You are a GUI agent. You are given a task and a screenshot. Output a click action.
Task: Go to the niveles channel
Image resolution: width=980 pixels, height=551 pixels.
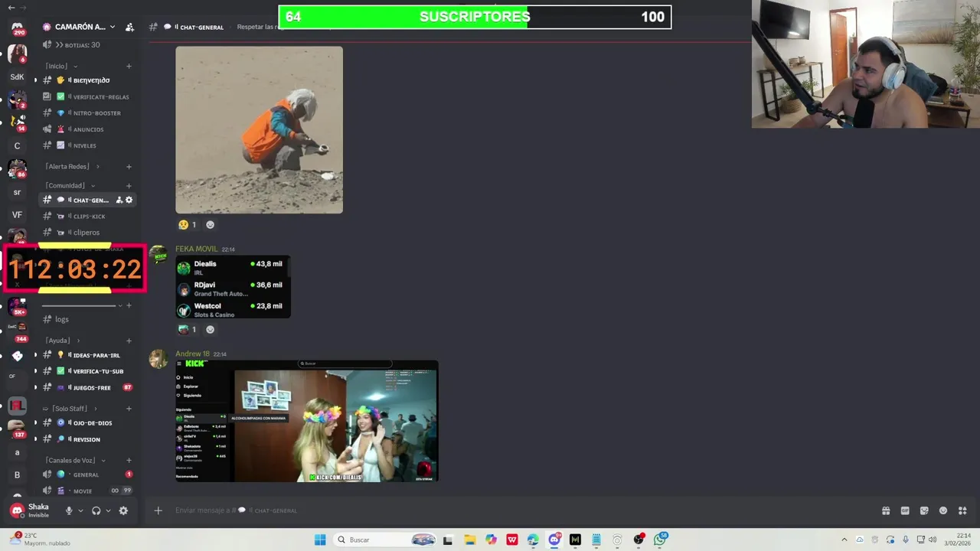click(x=88, y=145)
